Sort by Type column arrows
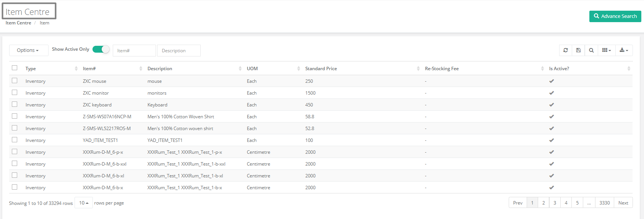 pos(76,69)
